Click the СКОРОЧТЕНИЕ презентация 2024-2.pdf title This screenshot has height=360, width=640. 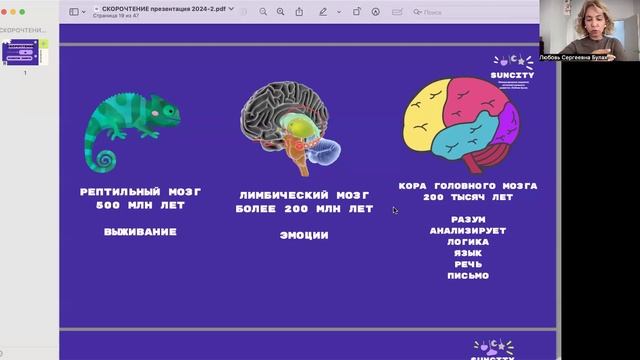point(164,9)
